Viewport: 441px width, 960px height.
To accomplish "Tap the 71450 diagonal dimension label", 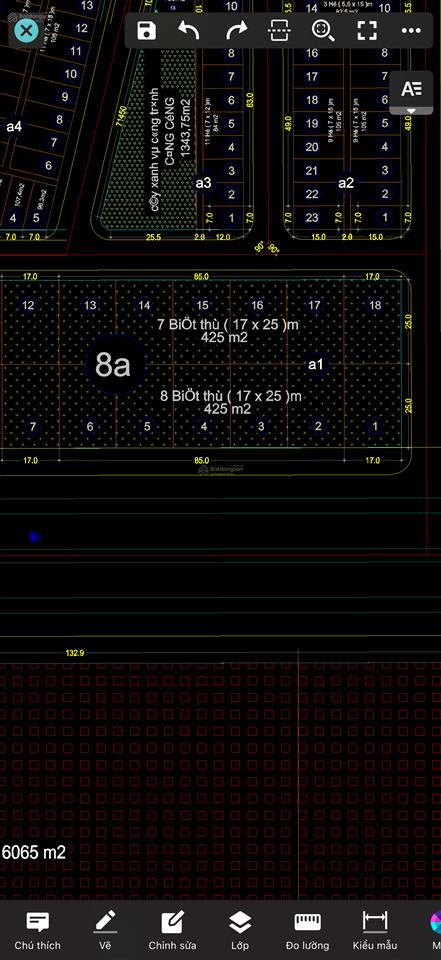I will coord(122,116).
